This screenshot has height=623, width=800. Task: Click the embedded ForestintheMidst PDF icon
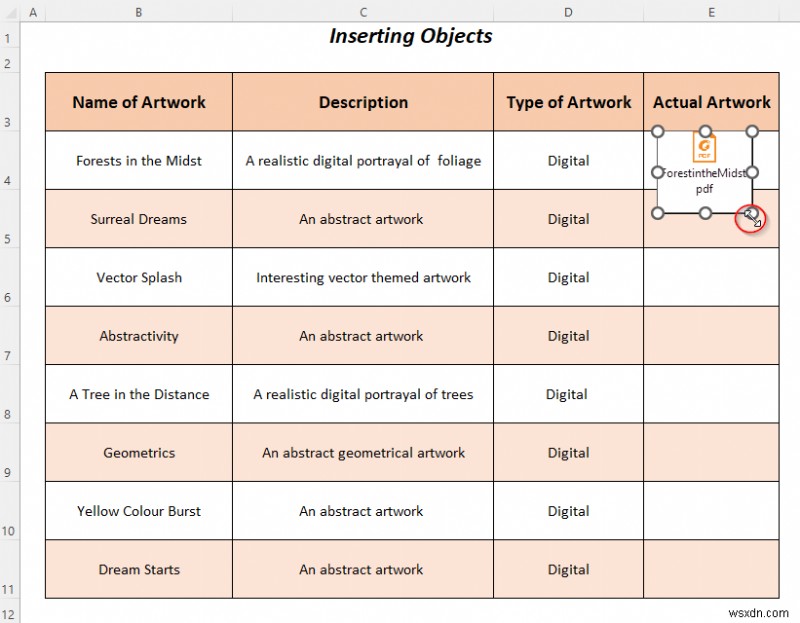(704, 147)
